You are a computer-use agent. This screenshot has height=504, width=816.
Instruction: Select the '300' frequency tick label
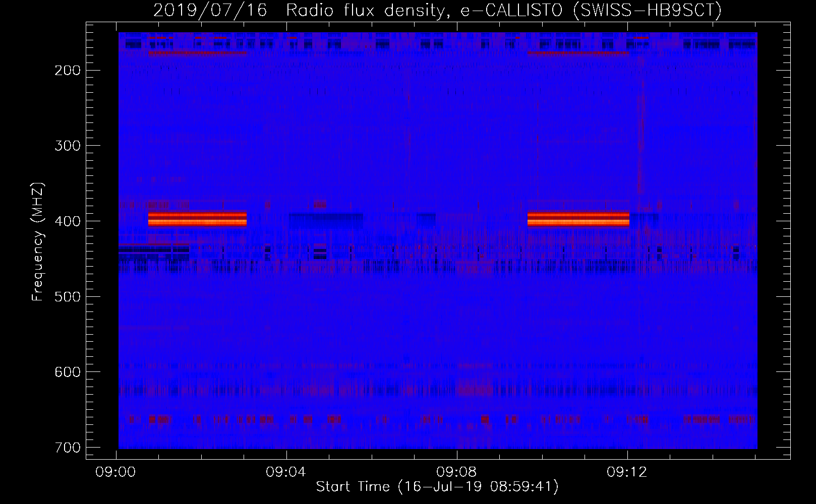pyautogui.click(x=67, y=146)
